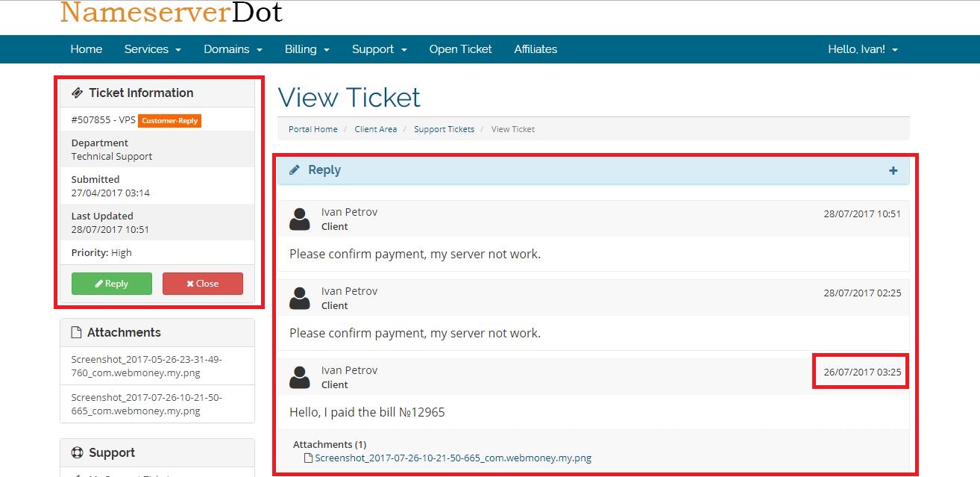Click the NameserverDot logo
The image size is (980, 477).
coord(171,13)
